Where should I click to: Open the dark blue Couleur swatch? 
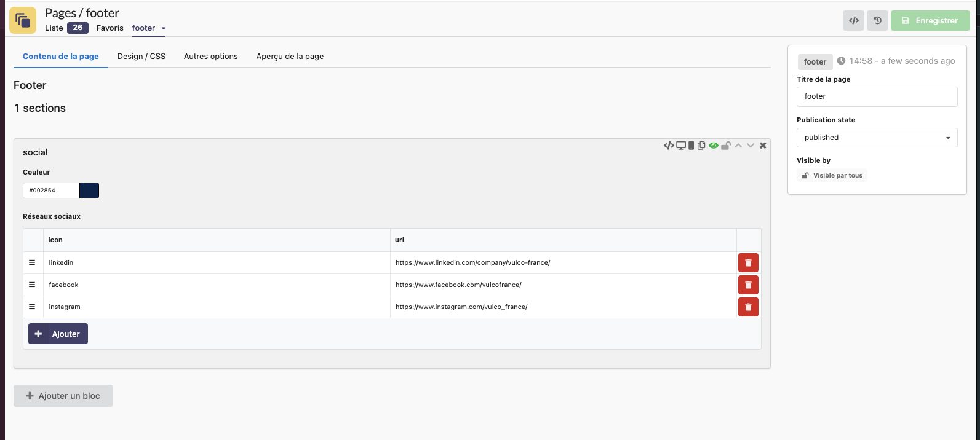89,191
